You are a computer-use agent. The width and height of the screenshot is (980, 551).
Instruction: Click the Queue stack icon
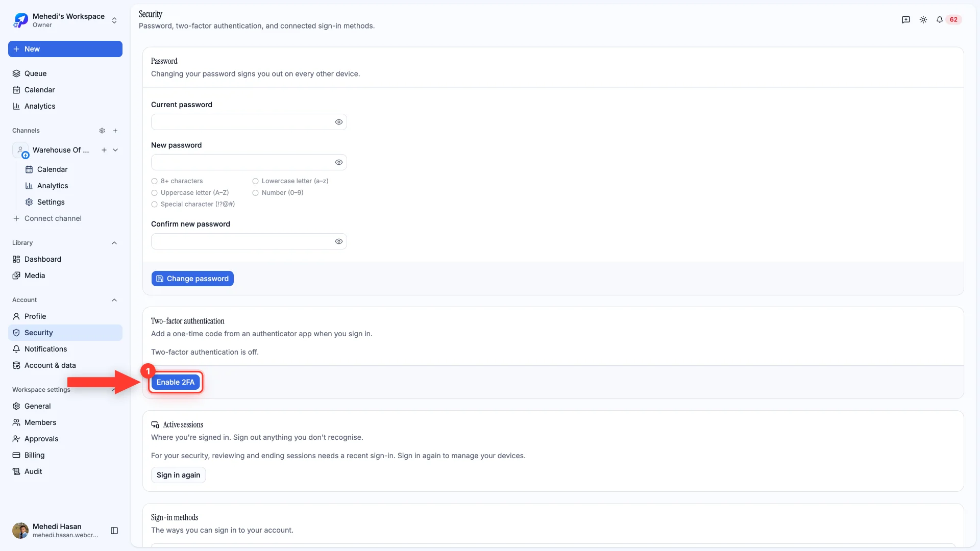16,73
